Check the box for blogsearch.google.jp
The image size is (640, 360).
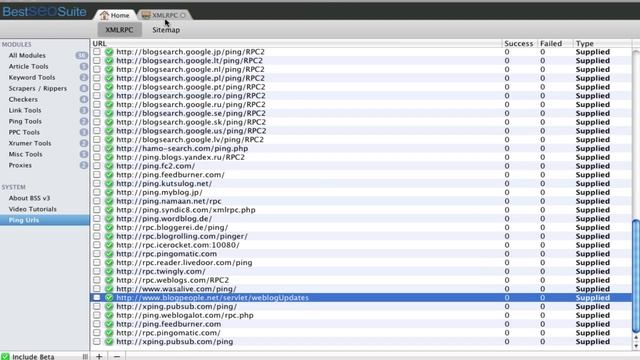[97, 52]
